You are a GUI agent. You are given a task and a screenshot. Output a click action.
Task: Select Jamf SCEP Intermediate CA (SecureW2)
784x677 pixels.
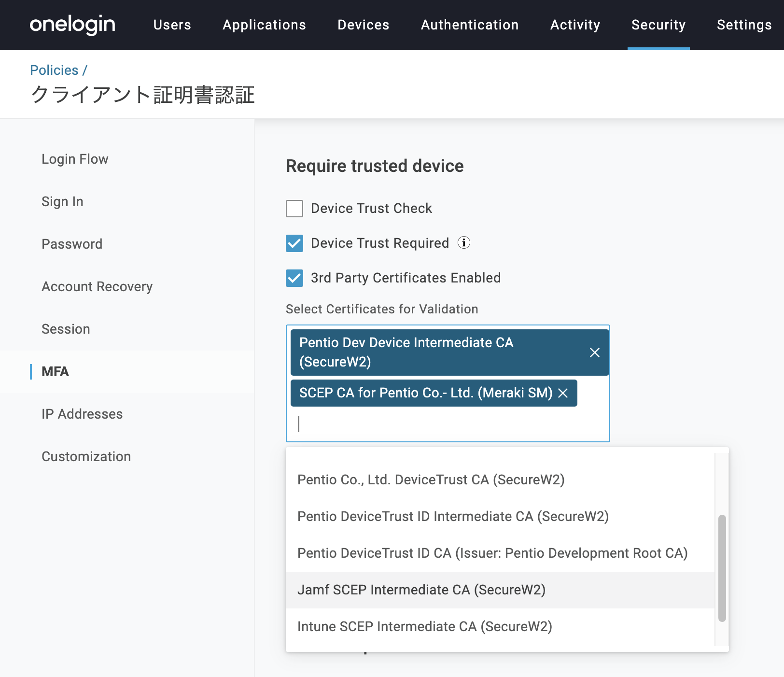tap(500, 590)
